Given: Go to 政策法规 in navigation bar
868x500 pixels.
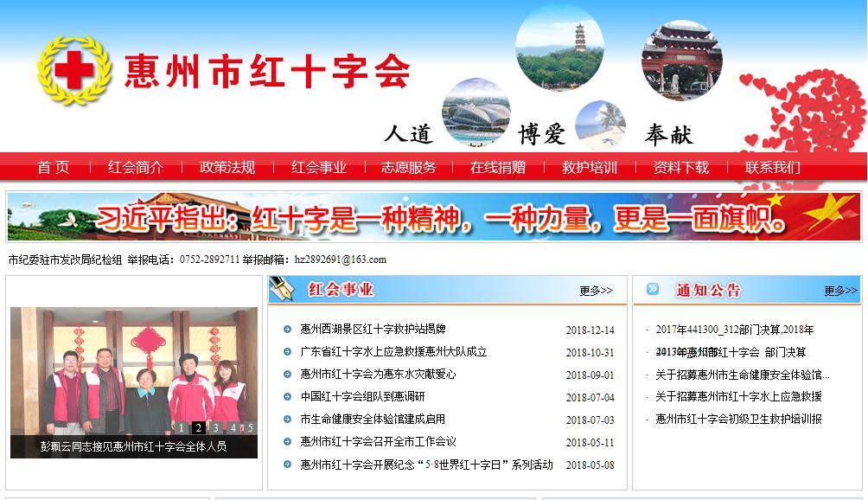Looking at the screenshot, I should pos(227,167).
